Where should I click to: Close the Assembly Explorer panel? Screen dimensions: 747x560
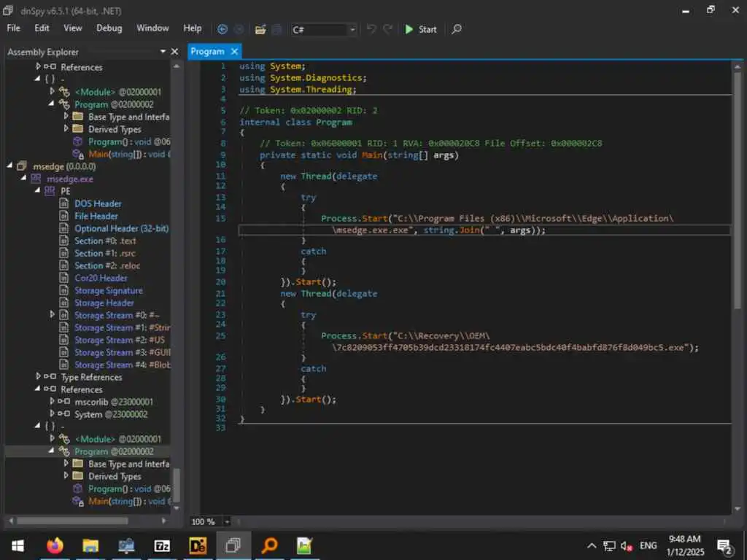point(174,52)
